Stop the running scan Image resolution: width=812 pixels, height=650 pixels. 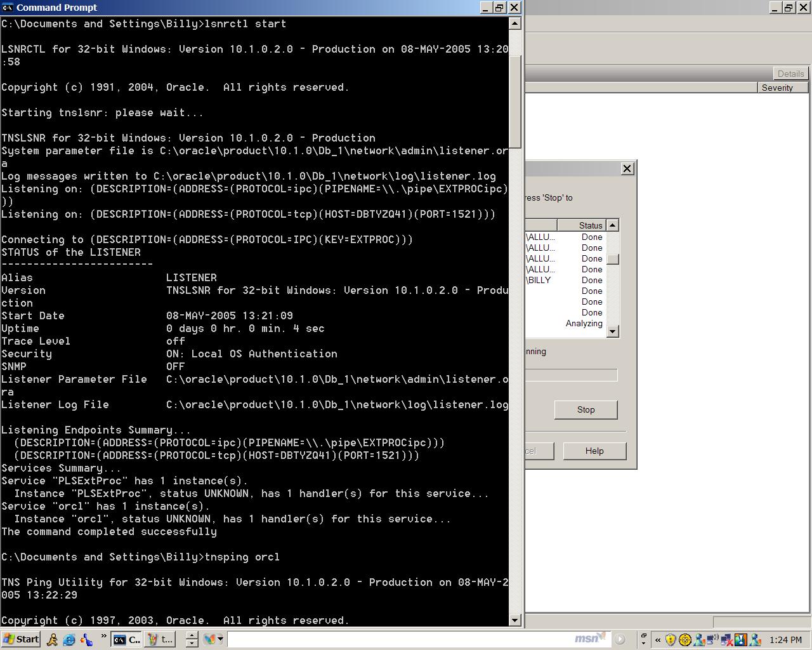(586, 409)
